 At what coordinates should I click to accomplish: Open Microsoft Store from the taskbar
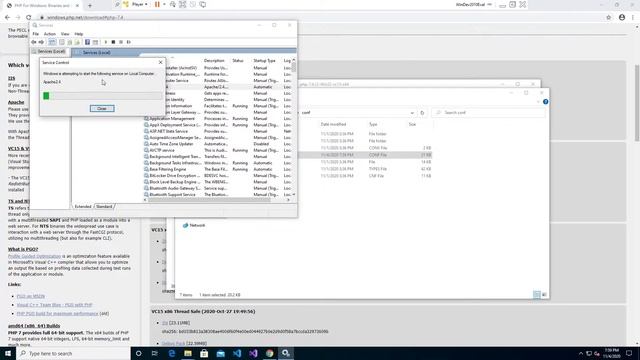[x=204, y=353]
